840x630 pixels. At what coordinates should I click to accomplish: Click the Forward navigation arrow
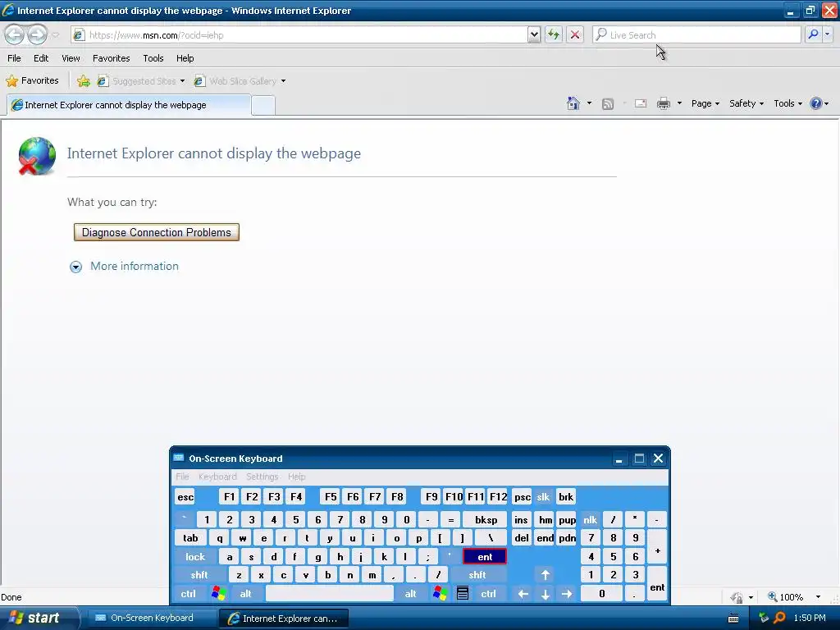37,34
